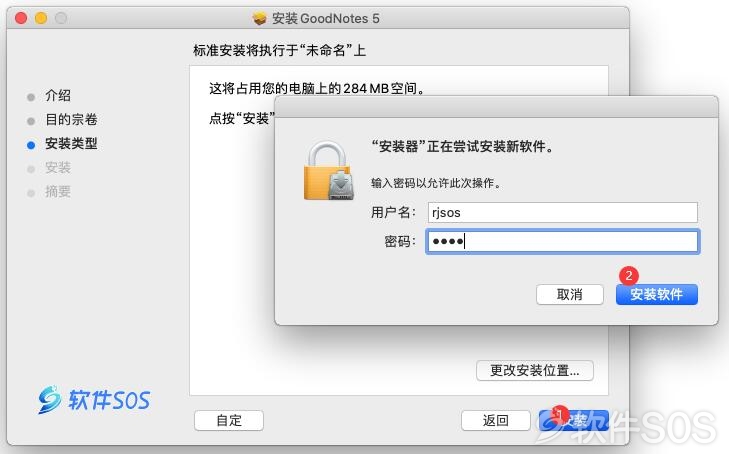Open 更改安装位置... options
The width and height of the screenshot is (729, 454).
(535, 370)
